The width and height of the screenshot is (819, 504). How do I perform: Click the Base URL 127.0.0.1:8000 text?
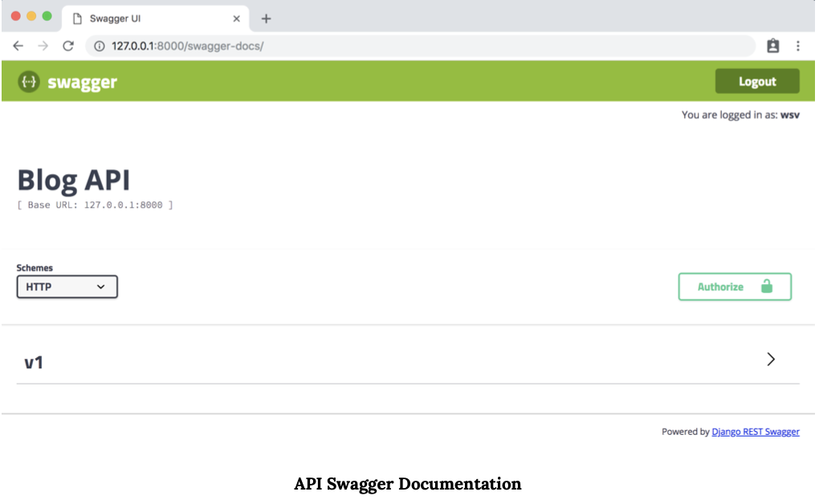point(95,205)
